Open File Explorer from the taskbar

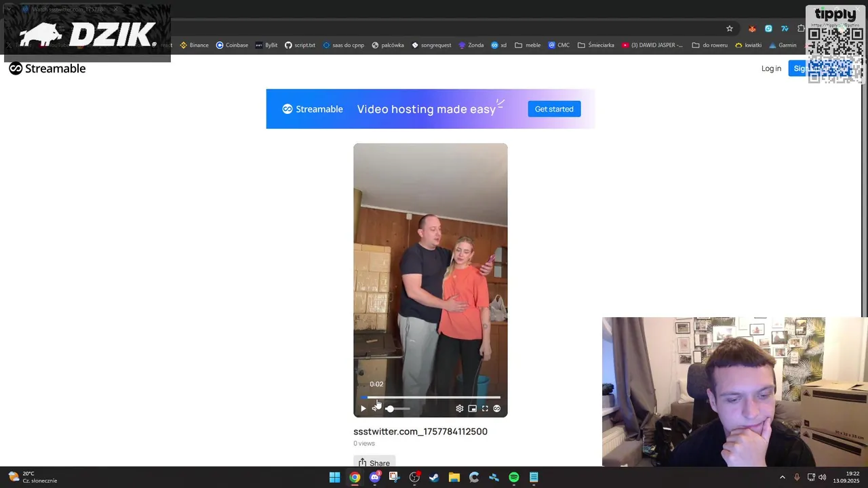click(454, 477)
